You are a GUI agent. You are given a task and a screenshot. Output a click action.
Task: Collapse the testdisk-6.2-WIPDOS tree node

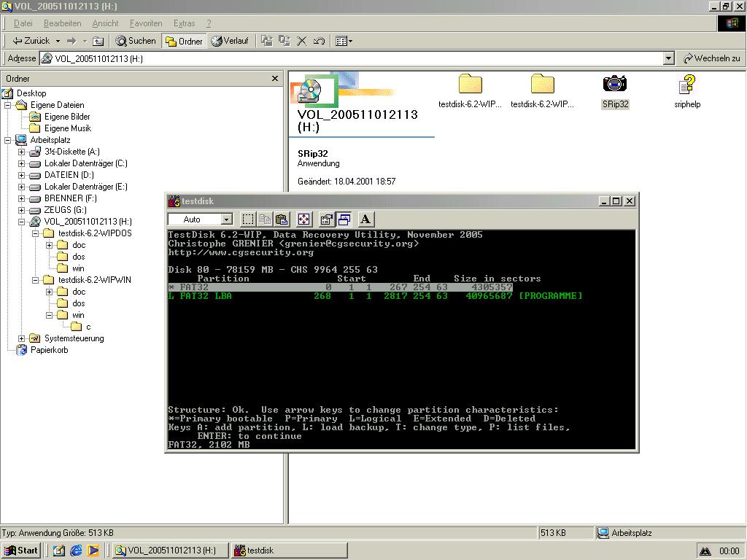35,233
